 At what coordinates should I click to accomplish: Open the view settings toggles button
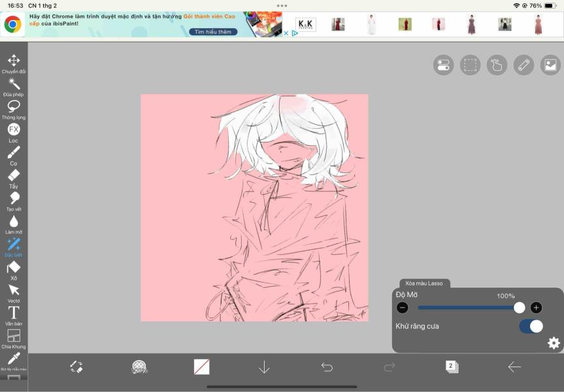[x=443, y=65]
